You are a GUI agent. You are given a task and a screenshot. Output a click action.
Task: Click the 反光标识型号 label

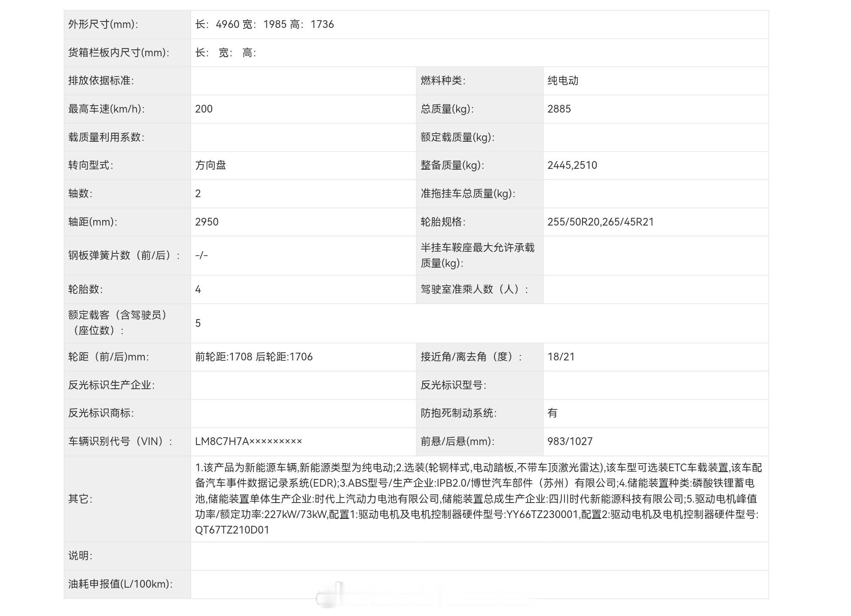coord(453,385)
